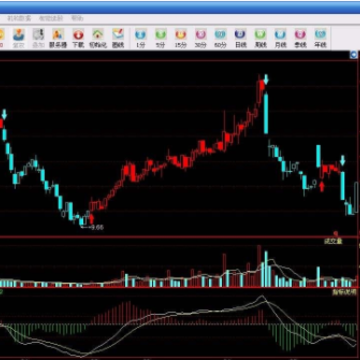Open the contact person icon beside 下载

click(58, 38)
